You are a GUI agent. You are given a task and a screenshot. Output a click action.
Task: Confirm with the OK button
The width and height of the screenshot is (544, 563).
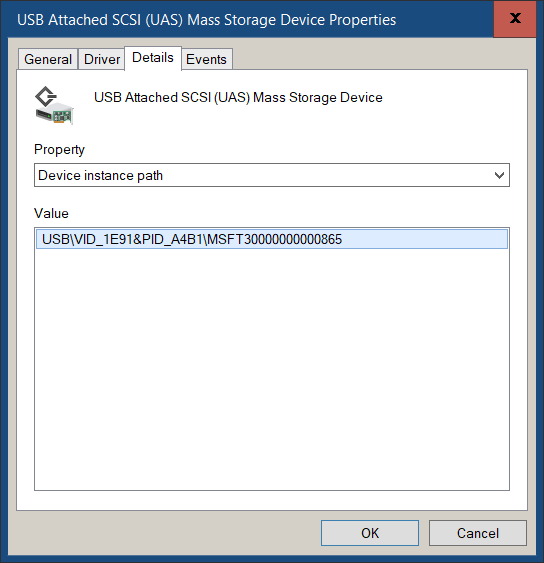coord(370,533)
